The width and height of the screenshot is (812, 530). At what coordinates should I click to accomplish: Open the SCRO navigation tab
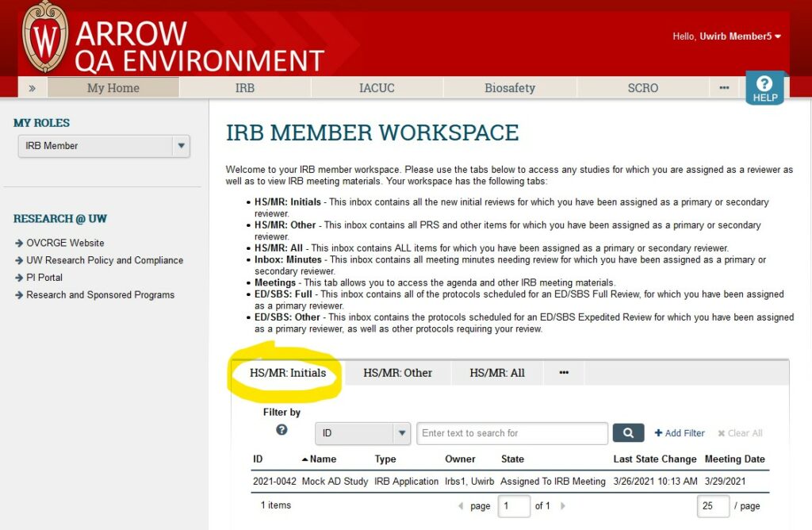coord(642,88)
